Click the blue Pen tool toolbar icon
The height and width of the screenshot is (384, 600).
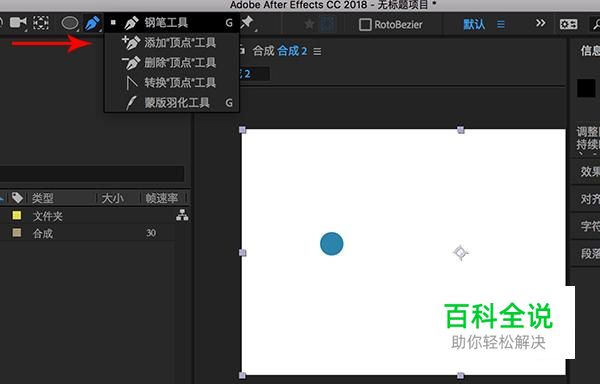(x=92, y=23)
